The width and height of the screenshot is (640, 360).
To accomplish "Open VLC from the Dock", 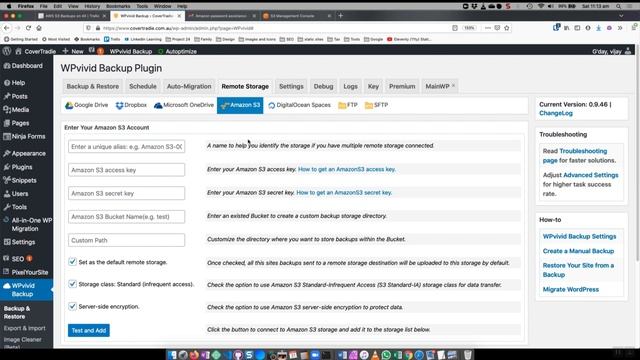I will click(x=375, y=355).
